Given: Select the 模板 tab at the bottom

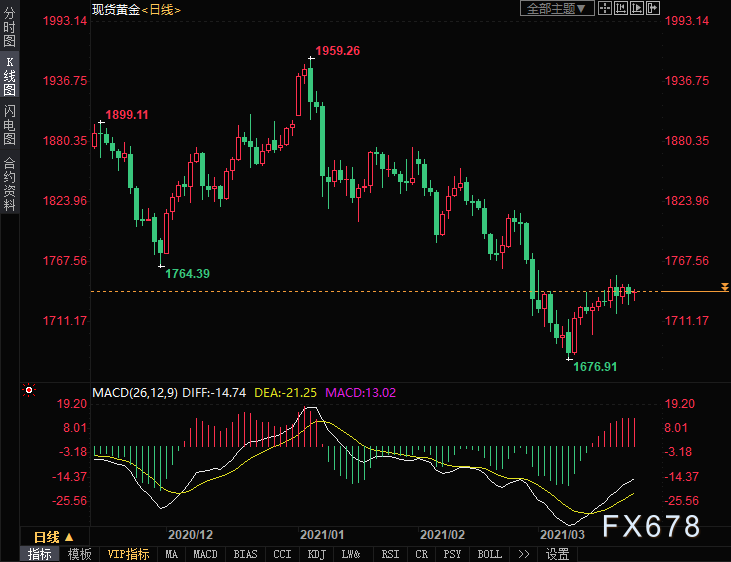Looking at the screenshot, I should 80,554.
